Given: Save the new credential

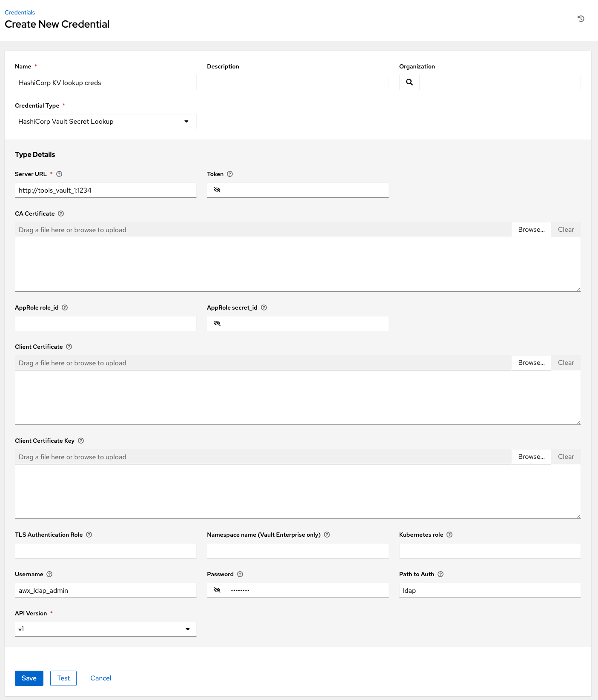Looking at the screenshot, I should 29,678.
